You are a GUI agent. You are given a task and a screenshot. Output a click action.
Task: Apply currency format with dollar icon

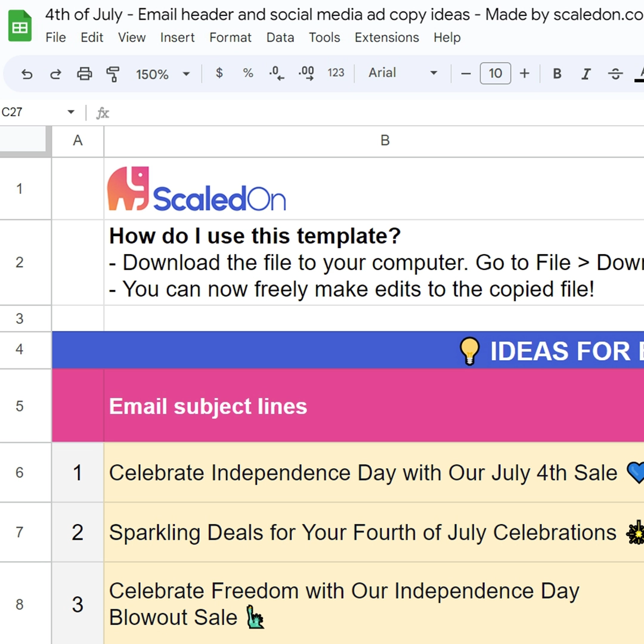pyautogui.click(x=219, y=73)
